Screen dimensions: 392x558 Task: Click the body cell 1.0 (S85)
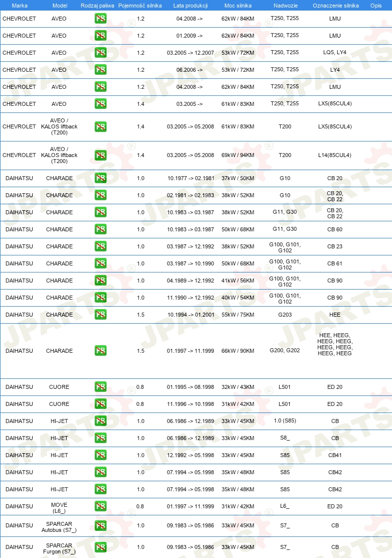[x=285, y=421]
